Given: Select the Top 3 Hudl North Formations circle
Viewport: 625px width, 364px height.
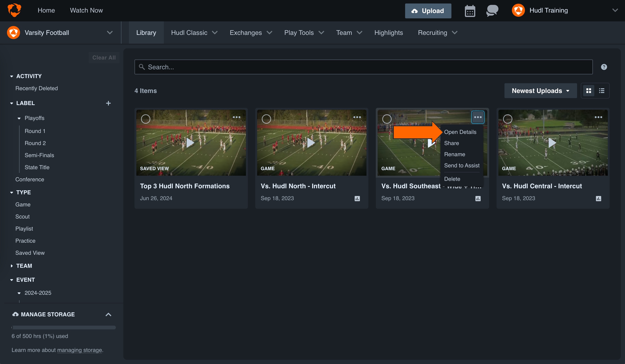Looking at the screenshot, I should [x=146, y=119].
